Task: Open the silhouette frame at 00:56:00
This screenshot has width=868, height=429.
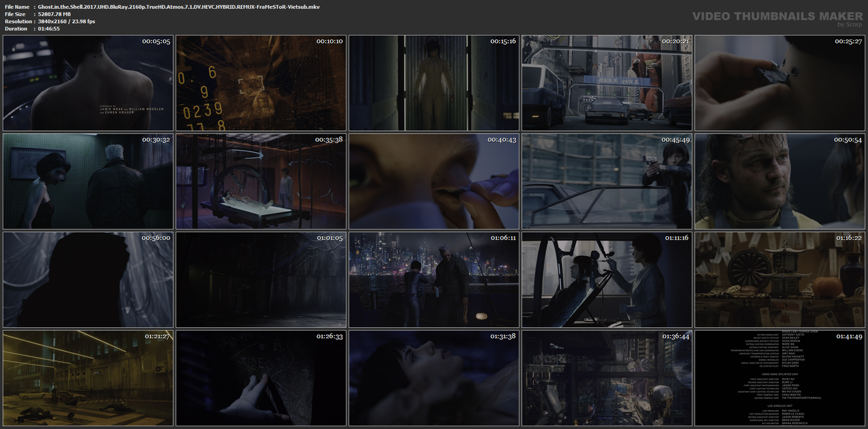Action: click(88, 280)
